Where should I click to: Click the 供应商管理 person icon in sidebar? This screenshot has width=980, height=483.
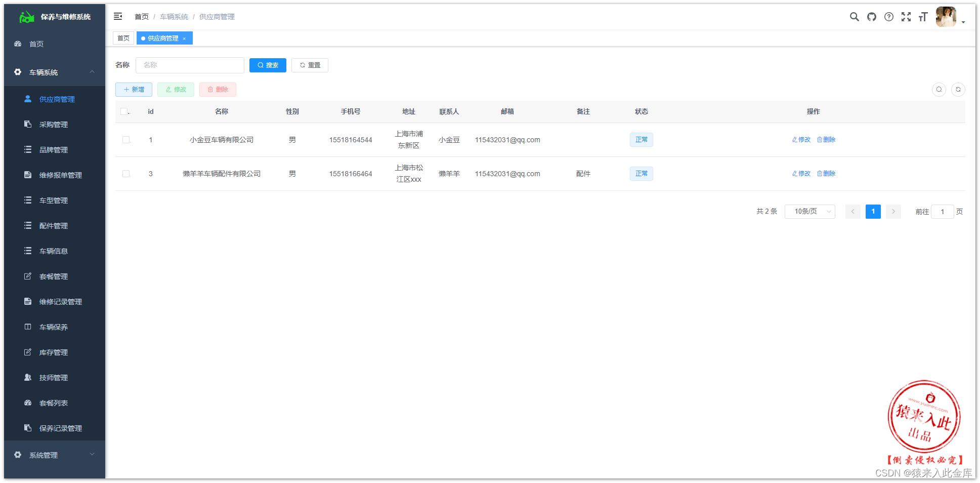pyautogui.click(x=28, y=99)
